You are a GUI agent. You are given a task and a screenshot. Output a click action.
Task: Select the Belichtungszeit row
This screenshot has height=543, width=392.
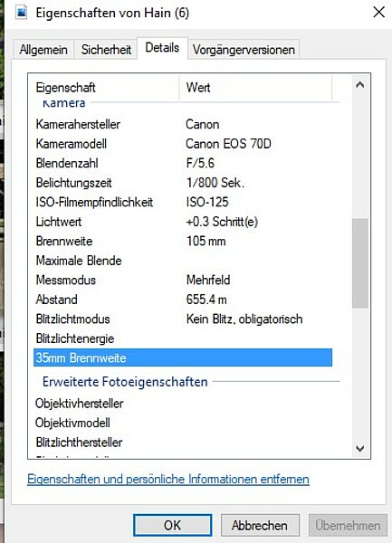183,183
